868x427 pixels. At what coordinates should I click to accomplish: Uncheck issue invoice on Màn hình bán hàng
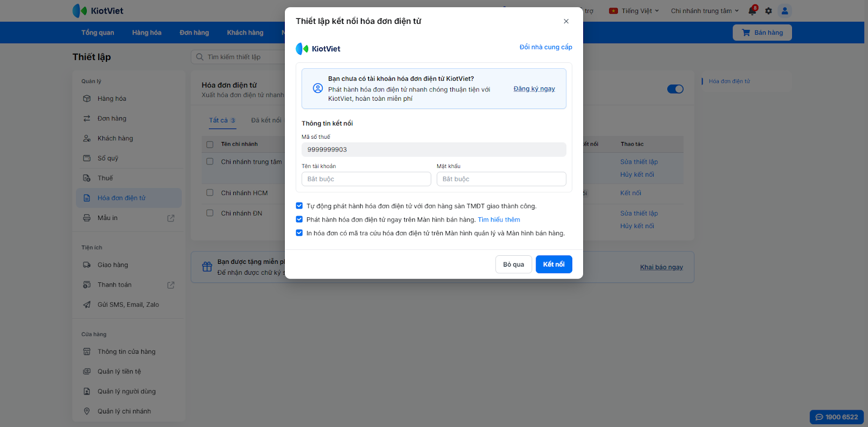point(299,219)
